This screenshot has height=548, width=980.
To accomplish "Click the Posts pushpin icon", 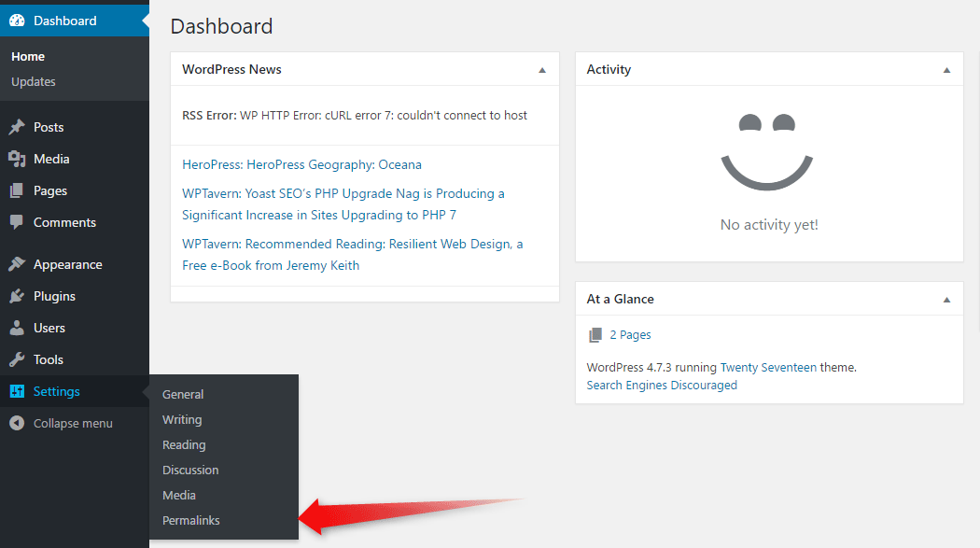I will [x=17, y=127].
